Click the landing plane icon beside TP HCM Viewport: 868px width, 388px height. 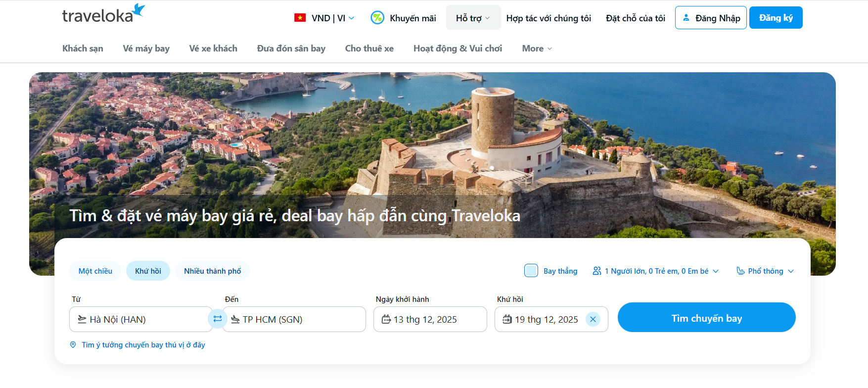click(235, 319)
